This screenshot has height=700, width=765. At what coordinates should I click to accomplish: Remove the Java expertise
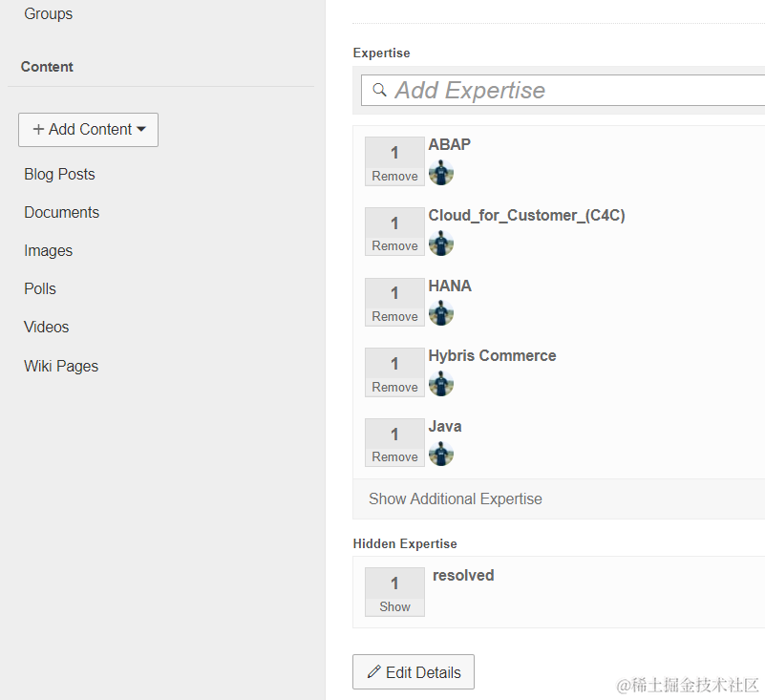coord(394,457)
